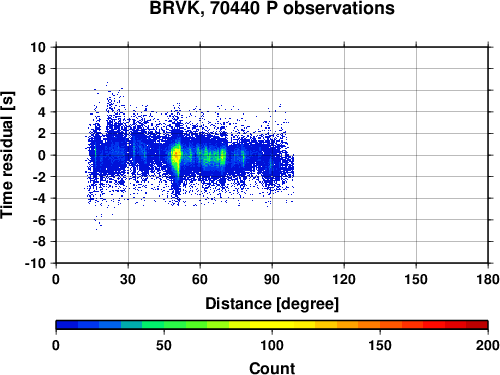
Task: Click the y-axis tick label 0
Action: point(42,155)
